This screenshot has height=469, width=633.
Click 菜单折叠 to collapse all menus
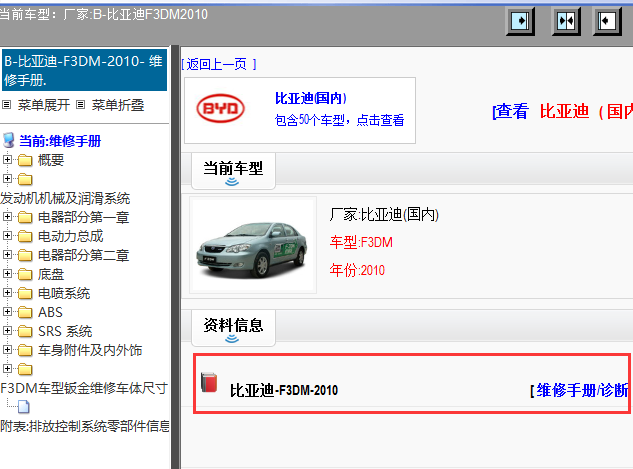pos(118,105)
